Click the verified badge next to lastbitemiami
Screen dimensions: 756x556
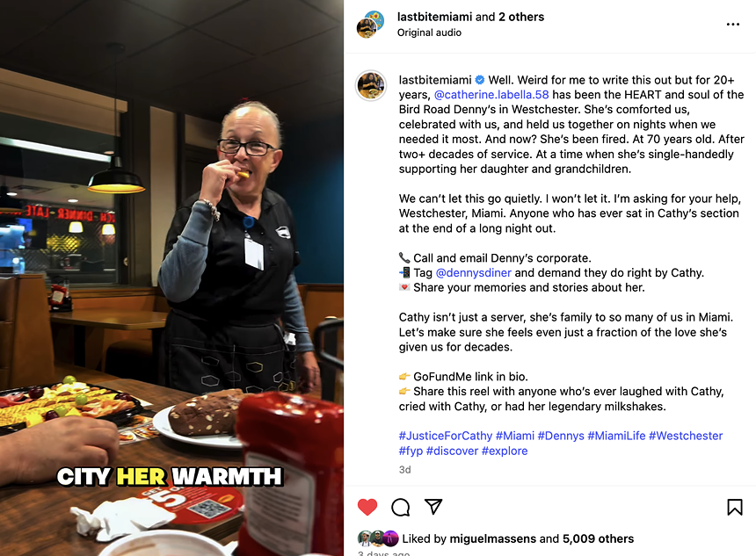pos(480,80)
